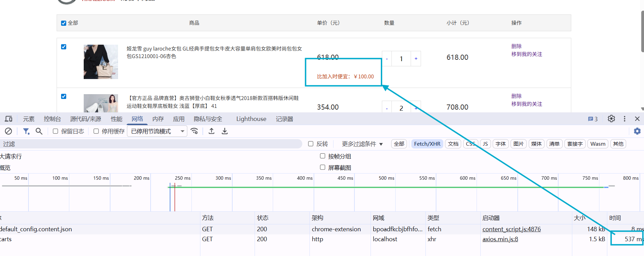This screenshot has height=256, width=644.
Task: Check the 停用缓存 checkbox
Action: pos(96,131)
